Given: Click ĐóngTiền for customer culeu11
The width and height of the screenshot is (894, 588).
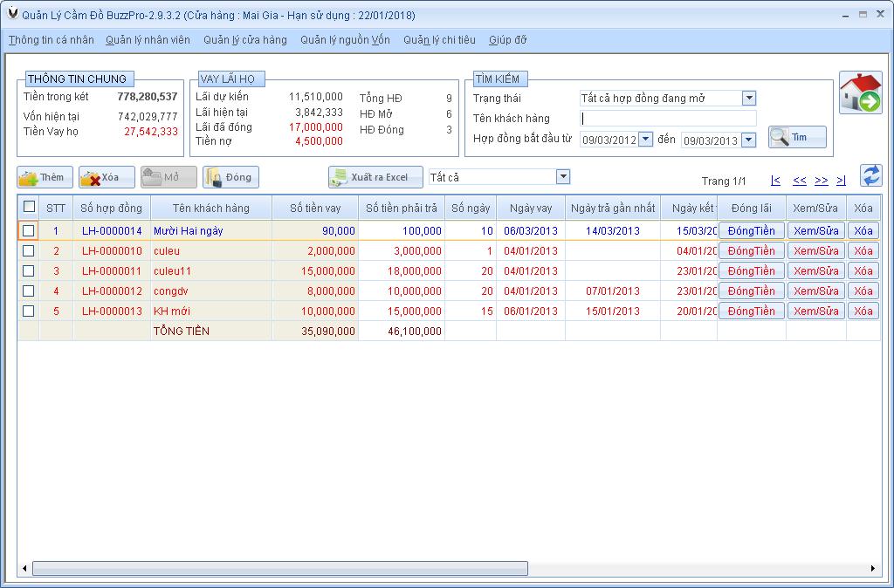Looking at the screenshot, I should 752,270.
